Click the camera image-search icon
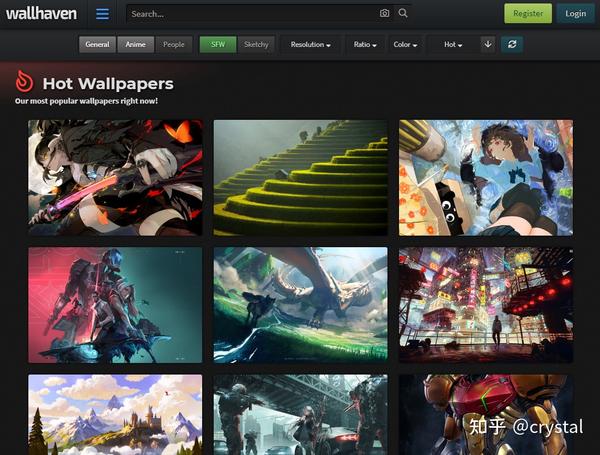The width and height of the screenshot is (600, 455). point(384,13)
